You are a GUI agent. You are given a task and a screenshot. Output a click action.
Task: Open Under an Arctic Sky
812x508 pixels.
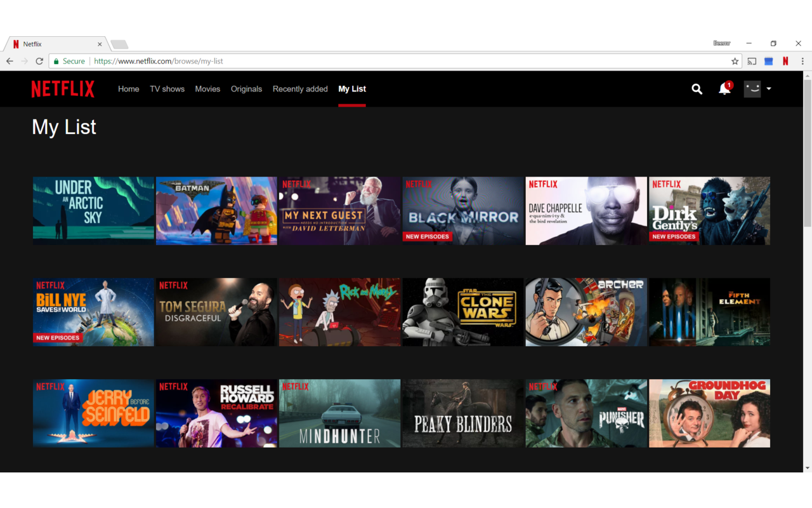93,211
